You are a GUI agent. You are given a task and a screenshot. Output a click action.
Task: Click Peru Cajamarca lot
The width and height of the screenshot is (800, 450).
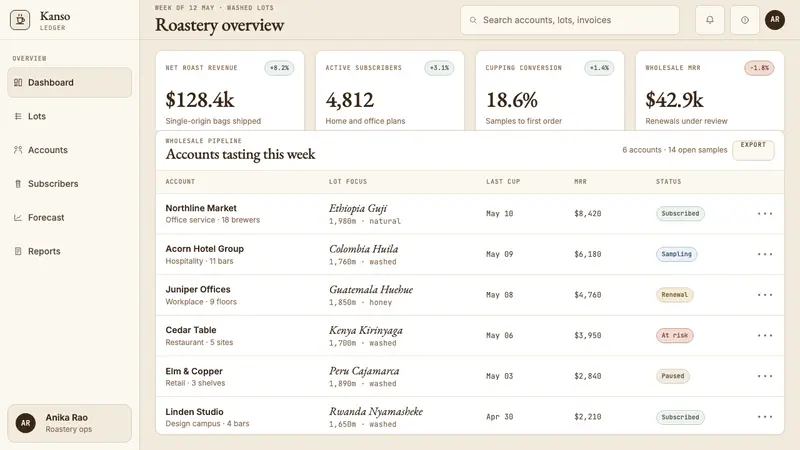[364, 371]
